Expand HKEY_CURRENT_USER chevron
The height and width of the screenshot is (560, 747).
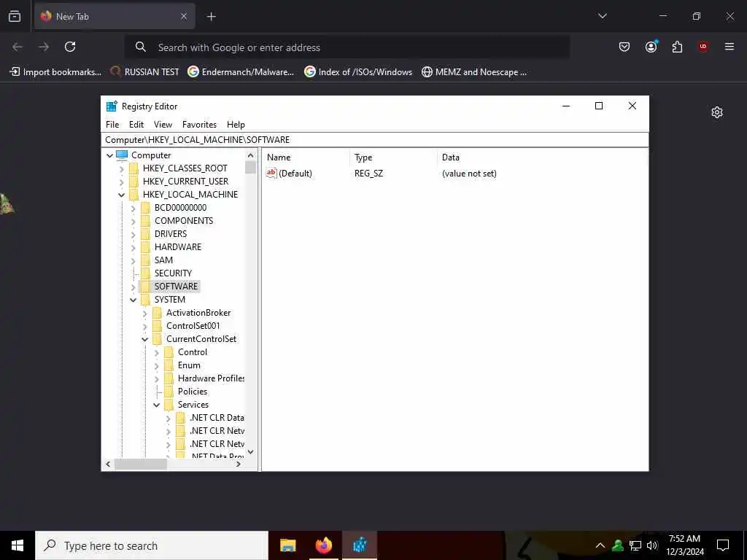(x=122, y=182)
